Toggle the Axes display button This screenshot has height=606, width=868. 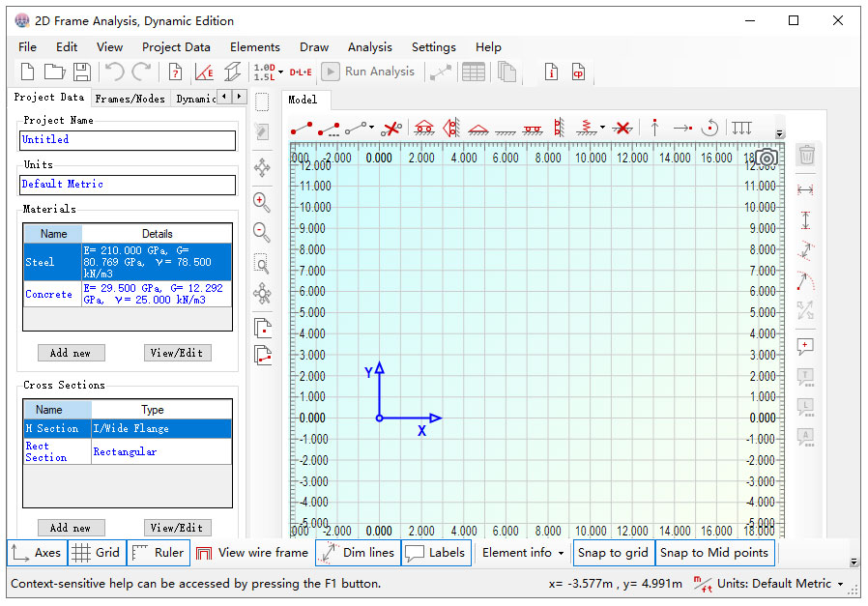coord(37,553)
